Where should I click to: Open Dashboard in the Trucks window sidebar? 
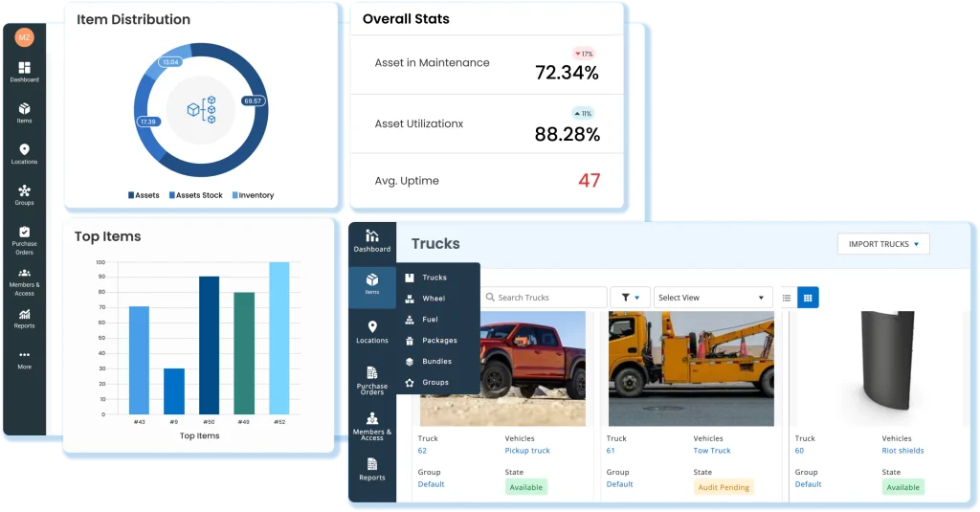[372, 241]
